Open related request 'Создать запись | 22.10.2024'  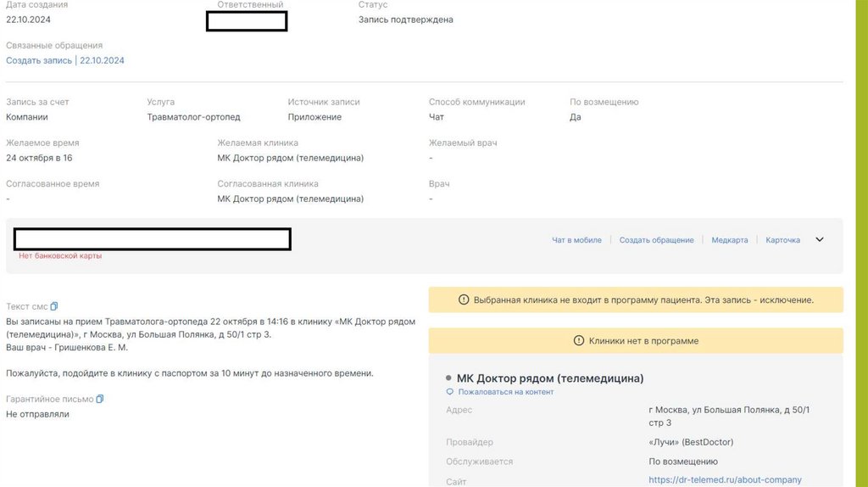pyautogui.click(x=65, y=60)
